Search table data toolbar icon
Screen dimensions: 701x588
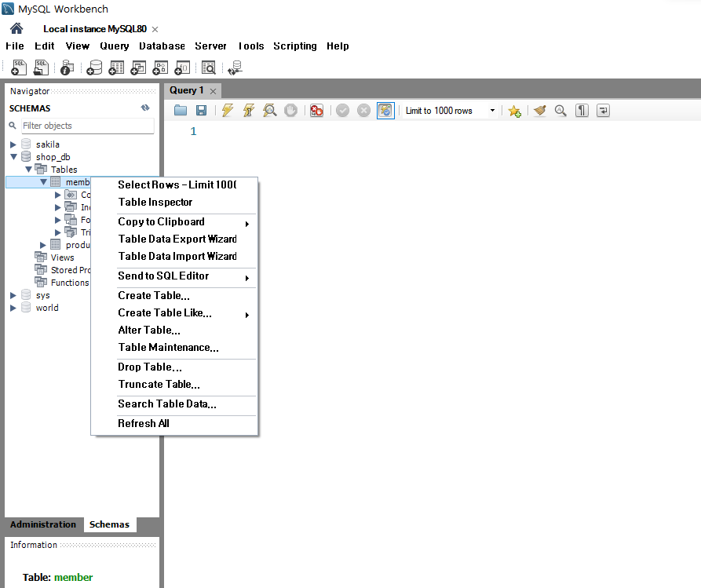click(x=208, y=68)
